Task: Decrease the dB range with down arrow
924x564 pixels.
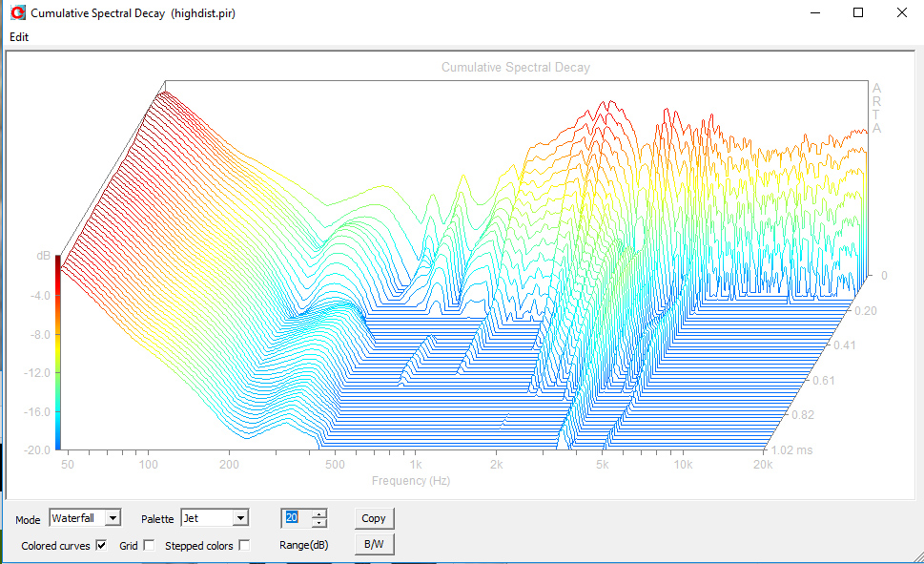Action: coord(318,523)
